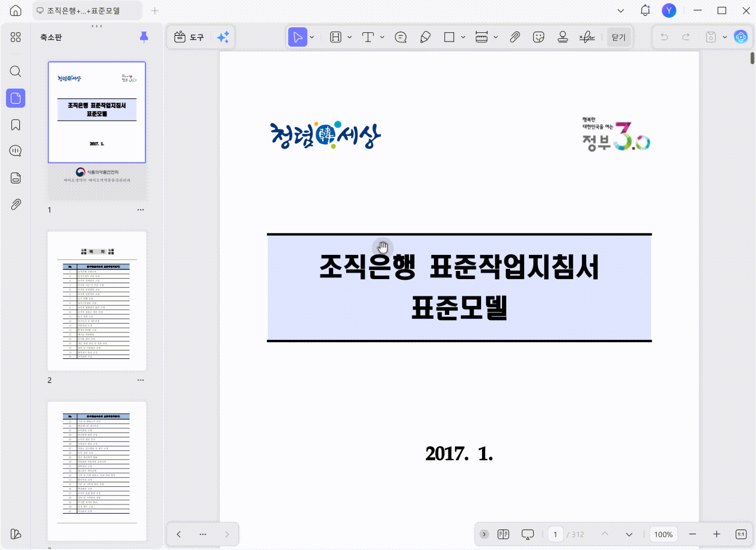The width and height of the screenshot is (756, 550).
Task: Select the page thumbnails sidebar icon
Action: [x=16, y=98]
